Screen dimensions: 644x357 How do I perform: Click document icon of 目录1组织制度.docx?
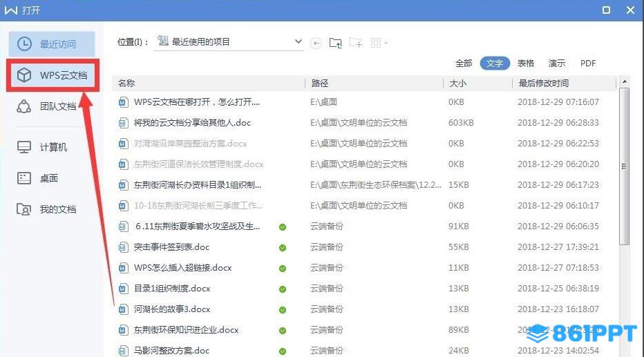[123, 289]
